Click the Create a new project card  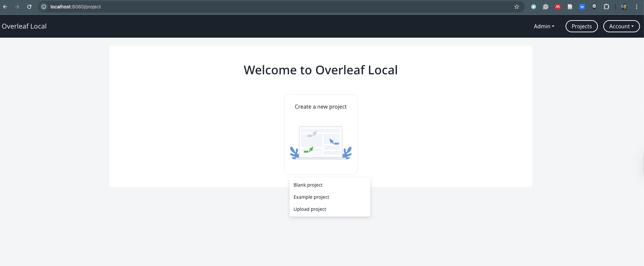(x=320, y=135)
